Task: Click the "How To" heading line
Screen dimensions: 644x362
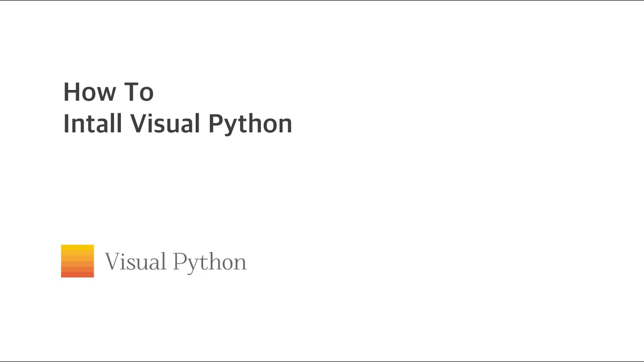Action: (x=108, y=92)
